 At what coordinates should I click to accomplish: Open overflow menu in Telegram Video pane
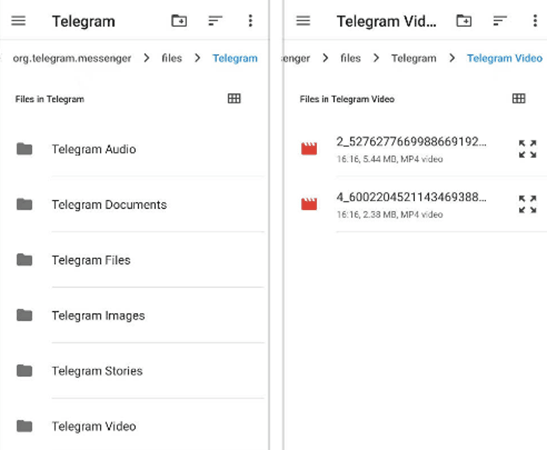point(535,21)
